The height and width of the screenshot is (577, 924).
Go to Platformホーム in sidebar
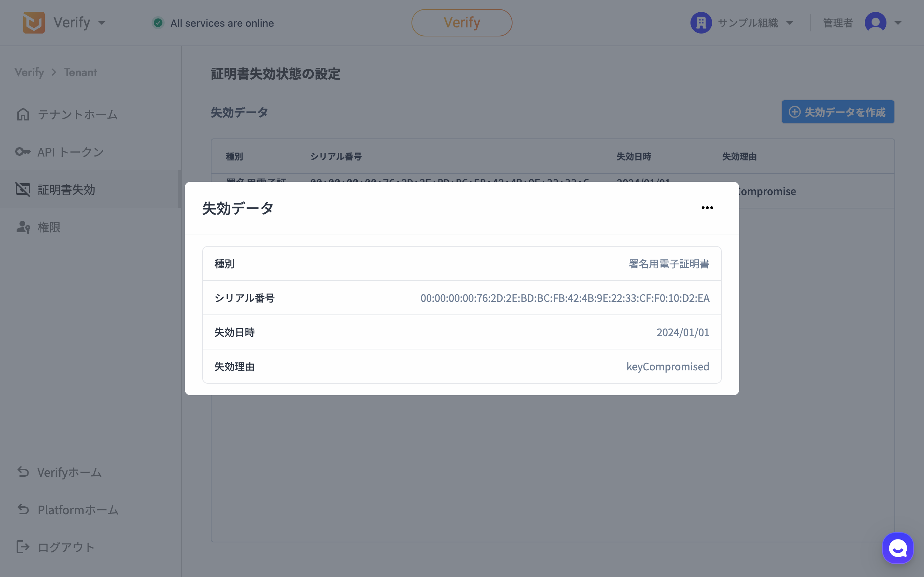[78, 510]
